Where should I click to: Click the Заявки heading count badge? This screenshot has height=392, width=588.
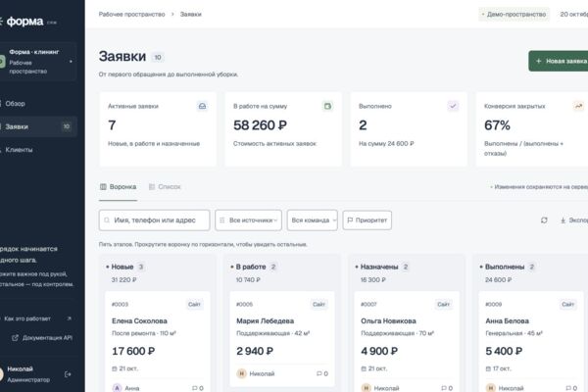[158, 58]
